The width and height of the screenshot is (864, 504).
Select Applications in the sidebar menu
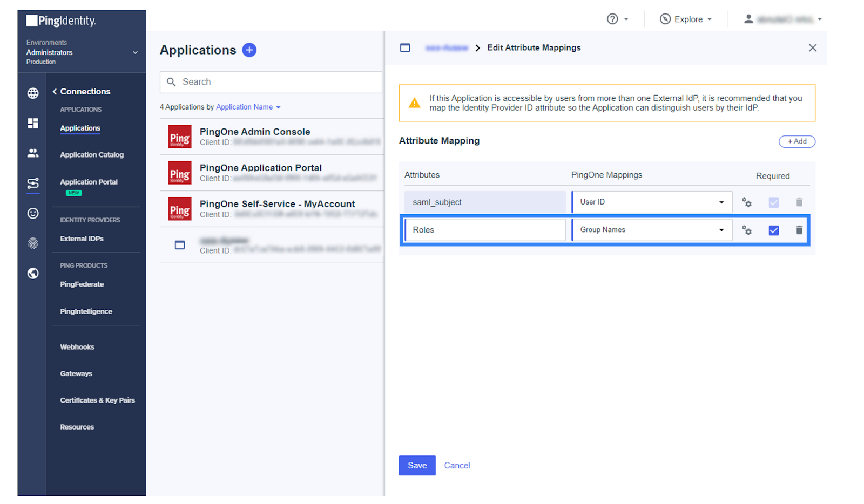pos(80,128)
